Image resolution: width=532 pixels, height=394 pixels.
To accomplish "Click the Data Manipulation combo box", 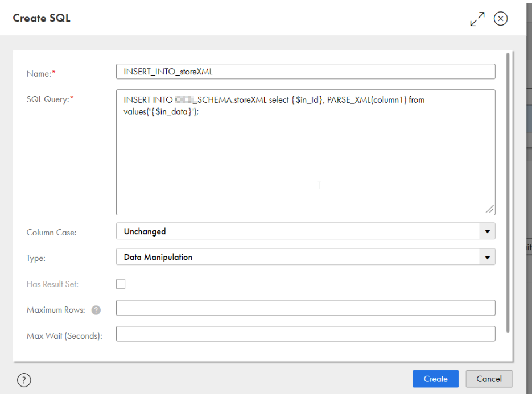I will tap(298, 257).
